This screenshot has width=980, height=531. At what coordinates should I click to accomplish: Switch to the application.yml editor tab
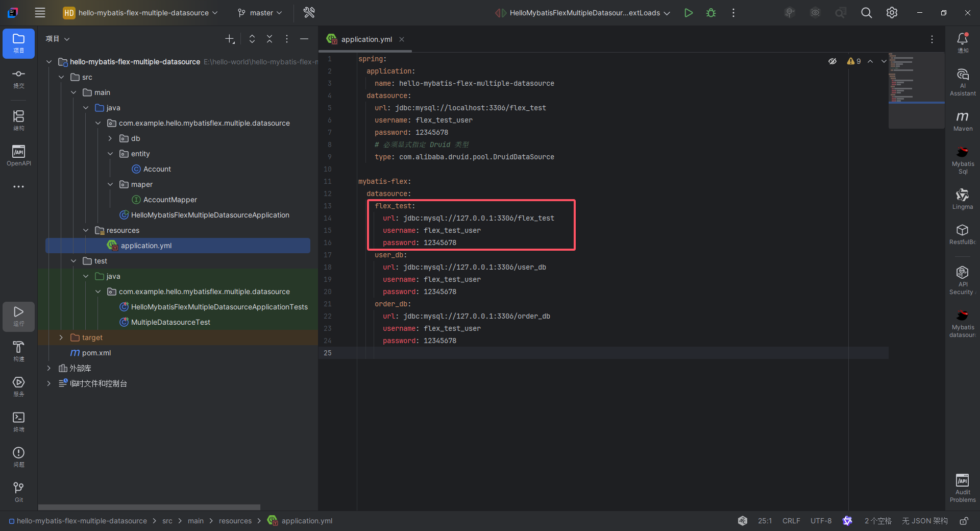click(x=364, y=39)
